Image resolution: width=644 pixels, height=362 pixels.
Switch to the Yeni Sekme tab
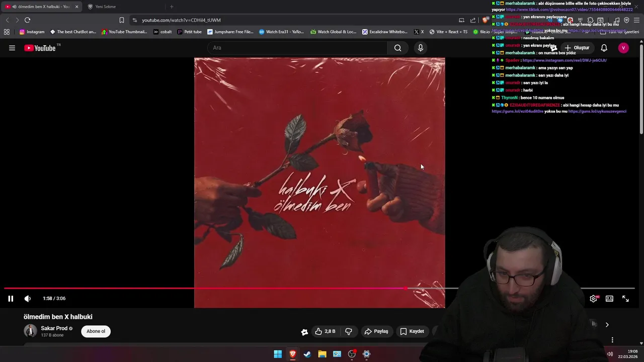pyautogui.click(x=123, y=7)
